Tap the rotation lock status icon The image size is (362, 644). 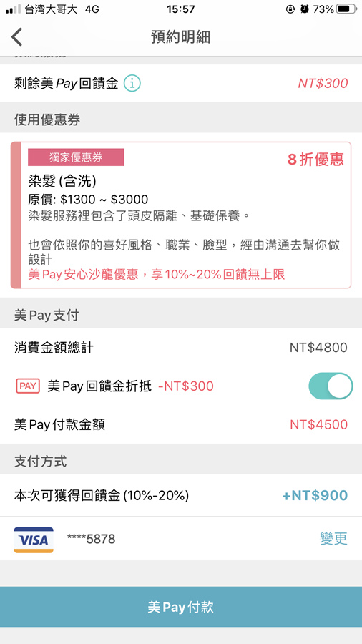point(290,9)
